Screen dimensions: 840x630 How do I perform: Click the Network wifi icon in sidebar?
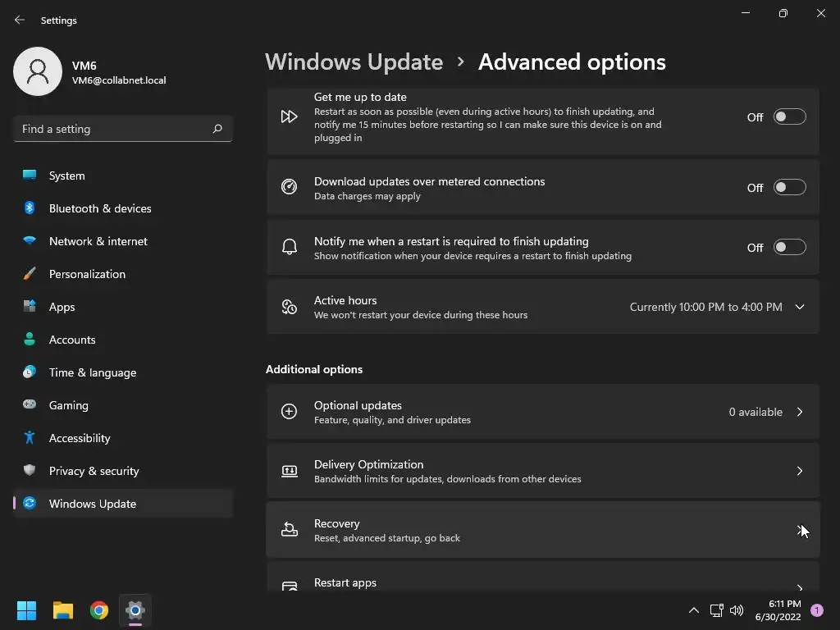tap(30, 240)
